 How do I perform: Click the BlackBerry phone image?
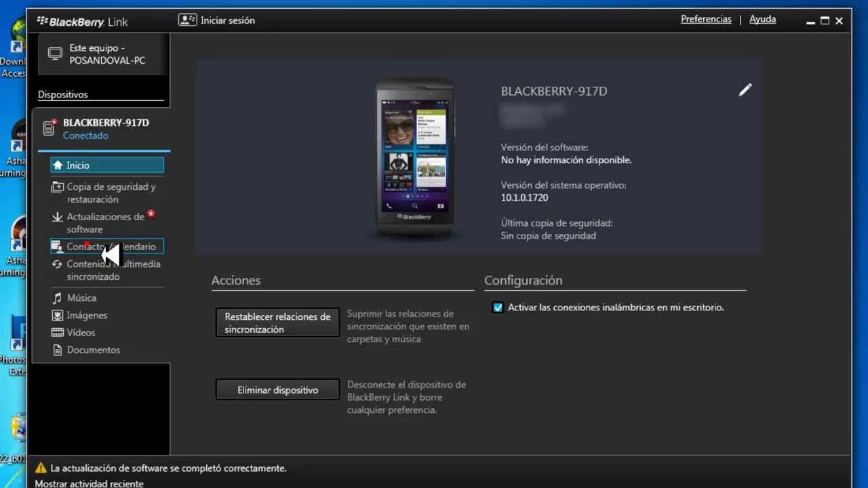coord(414,159)
